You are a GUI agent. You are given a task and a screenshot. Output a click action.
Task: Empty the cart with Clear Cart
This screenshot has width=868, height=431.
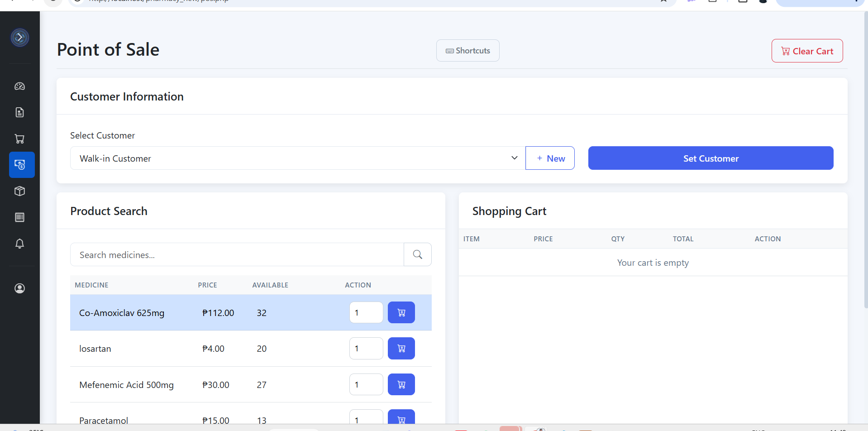(807, 51)
